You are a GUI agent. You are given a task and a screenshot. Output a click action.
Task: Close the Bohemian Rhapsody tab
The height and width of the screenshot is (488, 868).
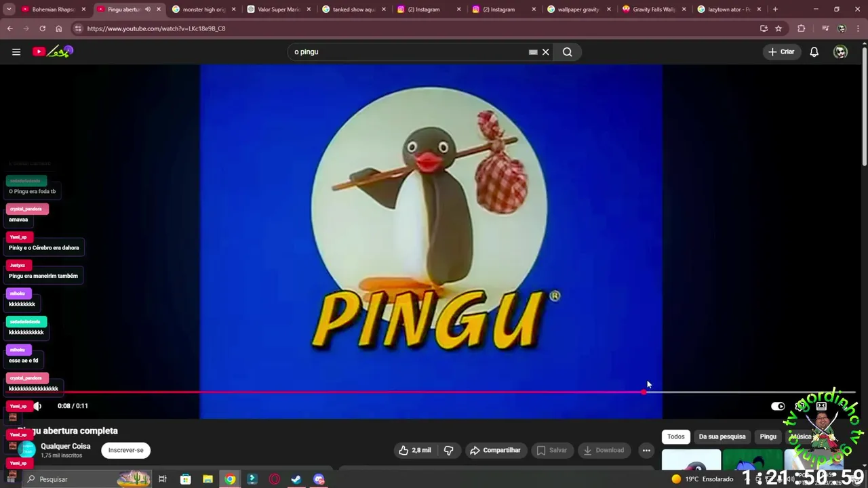(x=84, y=9)
